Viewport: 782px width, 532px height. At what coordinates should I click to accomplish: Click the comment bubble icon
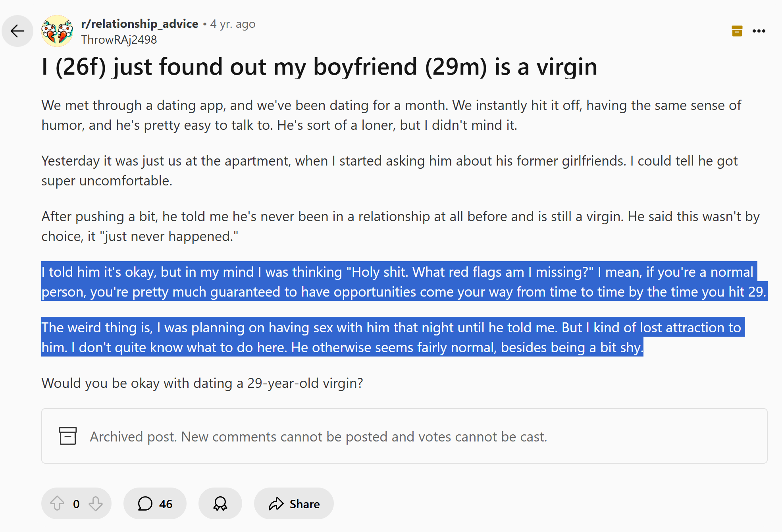pos(145,503)
